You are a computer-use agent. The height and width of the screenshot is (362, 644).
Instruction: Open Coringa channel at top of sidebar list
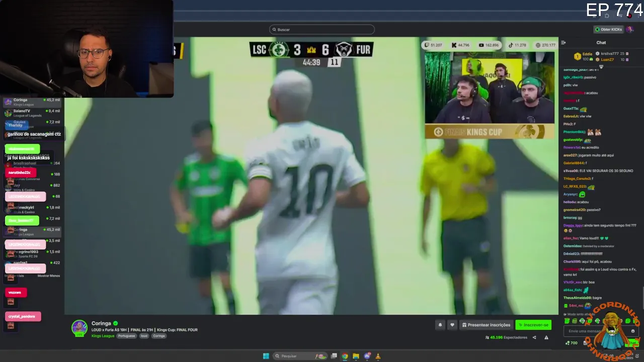coord(32,102)
